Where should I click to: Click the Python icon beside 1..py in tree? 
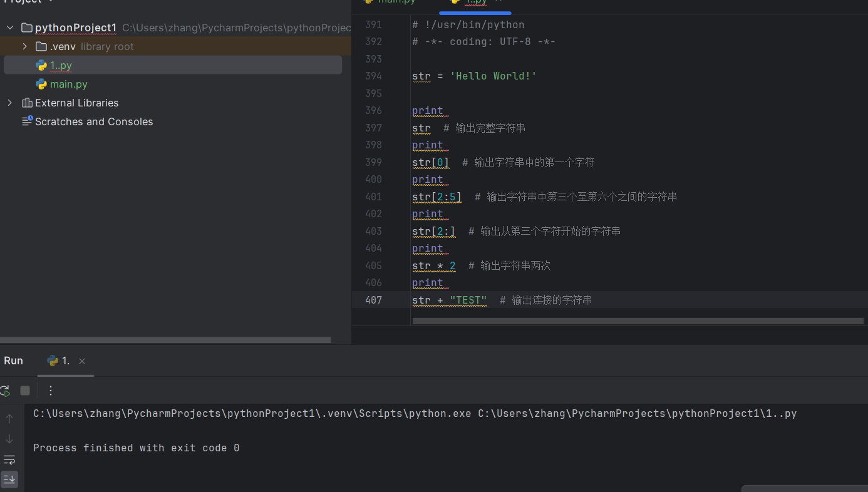pyautogui.click(x=41, y=65)
